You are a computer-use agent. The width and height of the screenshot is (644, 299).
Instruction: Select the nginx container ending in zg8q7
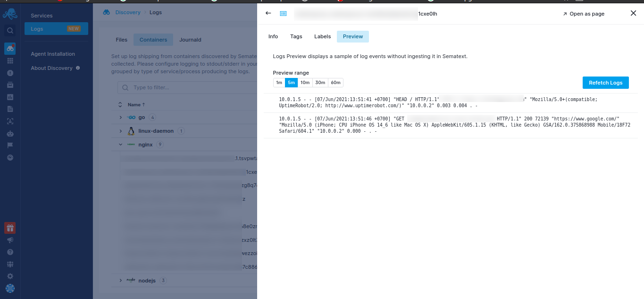tap(189, 185)
